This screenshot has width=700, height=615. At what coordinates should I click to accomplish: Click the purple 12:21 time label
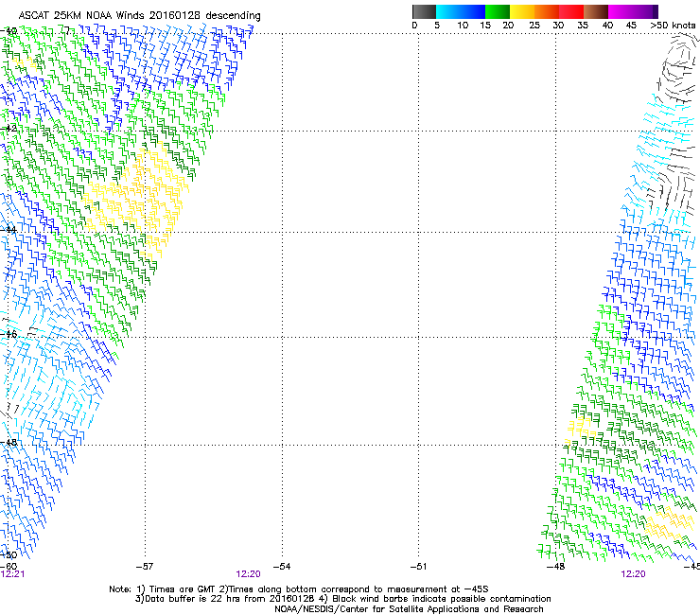pos(12,574)
